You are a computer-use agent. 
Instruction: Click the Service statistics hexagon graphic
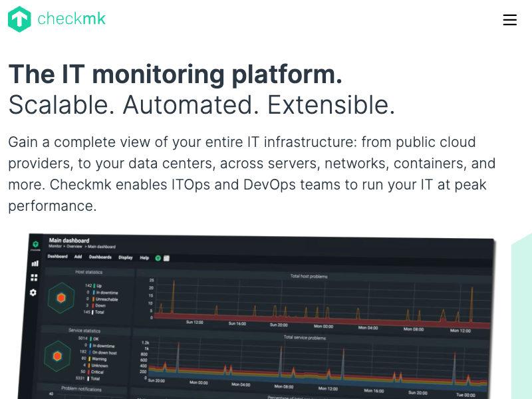[57, 356]
